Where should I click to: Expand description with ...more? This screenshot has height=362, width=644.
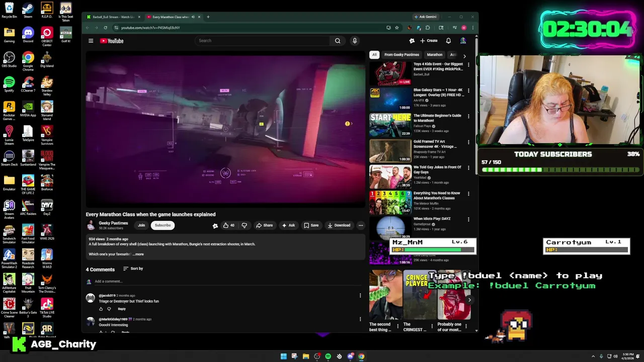click(138, 254)
